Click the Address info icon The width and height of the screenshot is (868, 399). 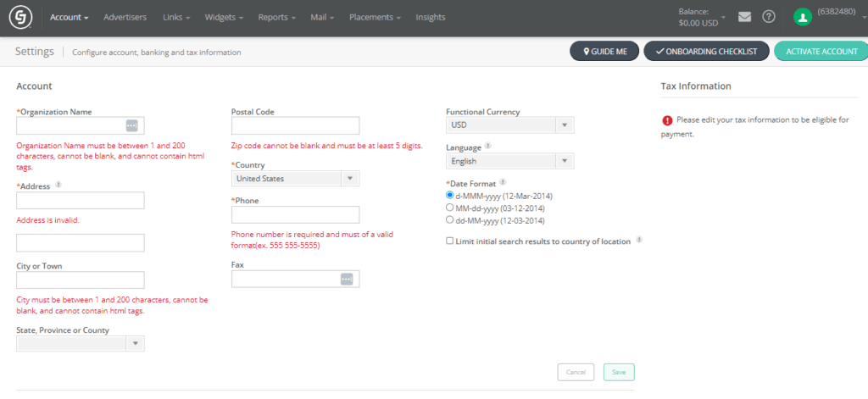[58, 184]
